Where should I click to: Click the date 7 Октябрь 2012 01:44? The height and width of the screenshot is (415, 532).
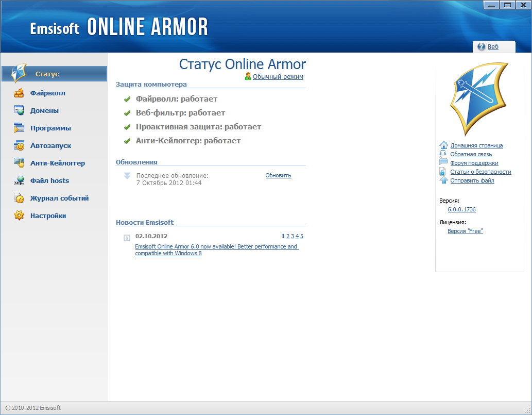click(169, 183)
